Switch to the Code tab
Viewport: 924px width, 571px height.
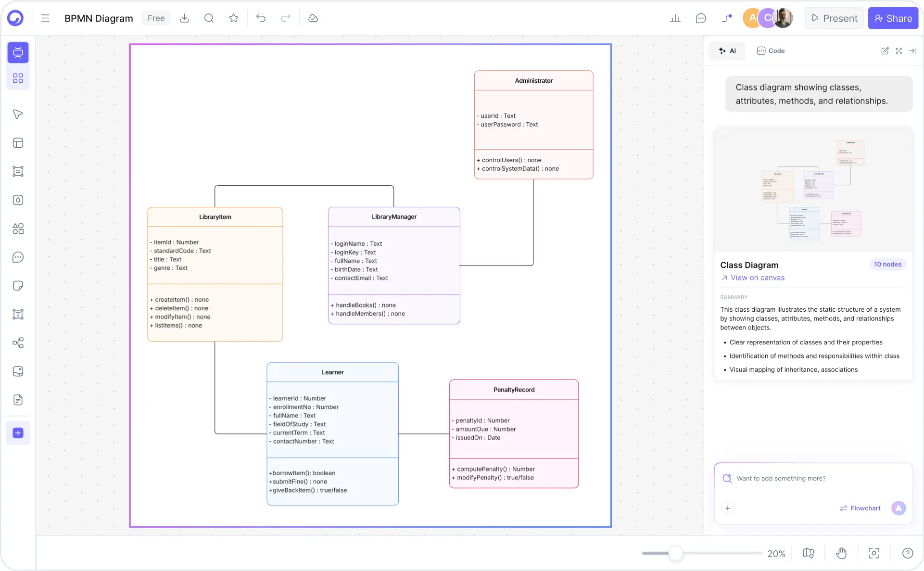click(x=771, y=51)
